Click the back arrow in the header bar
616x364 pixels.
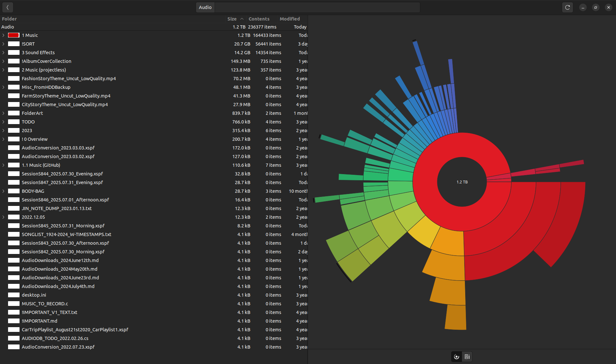(7, 7)
